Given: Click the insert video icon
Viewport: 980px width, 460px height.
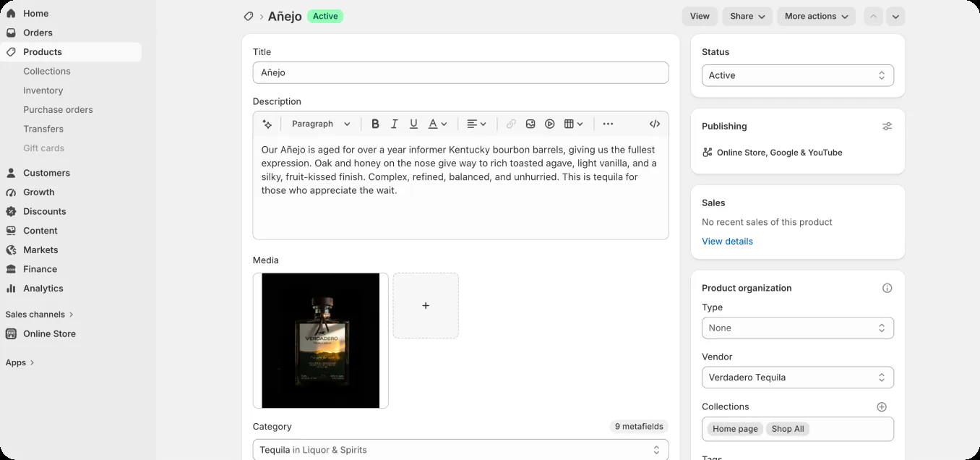Looking at the screenshot, I should coord(550,124).
